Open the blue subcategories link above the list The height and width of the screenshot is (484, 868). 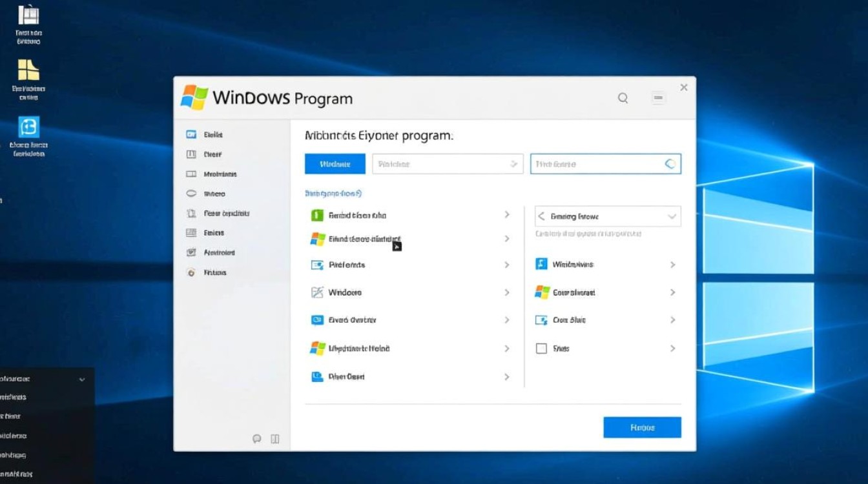pos(333,193)
